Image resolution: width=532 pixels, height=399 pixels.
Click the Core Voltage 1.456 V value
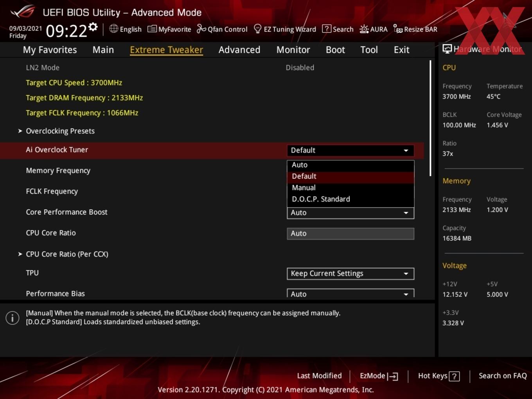(497, 125)
